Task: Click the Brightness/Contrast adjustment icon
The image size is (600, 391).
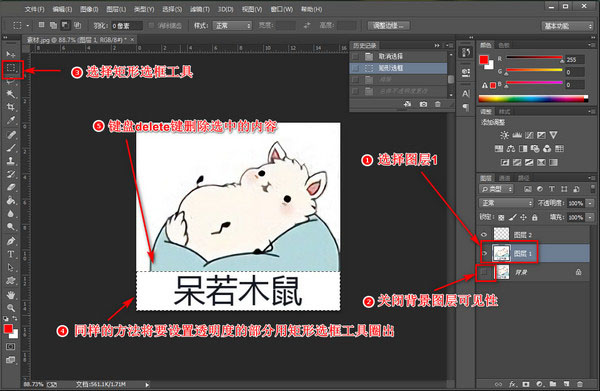Action: click(x=504, y=135)
